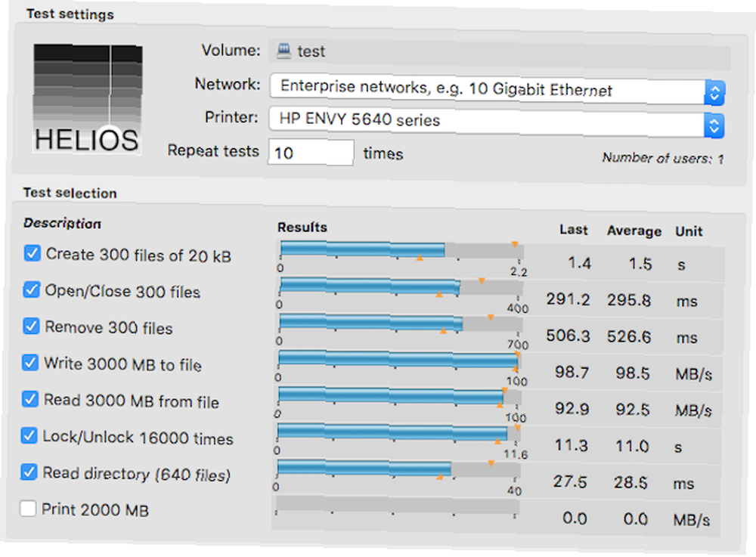The height and width of the screenshot is (557, 756).
Task: Click the Remove 300 files result bar
Action: click(400, 323)
